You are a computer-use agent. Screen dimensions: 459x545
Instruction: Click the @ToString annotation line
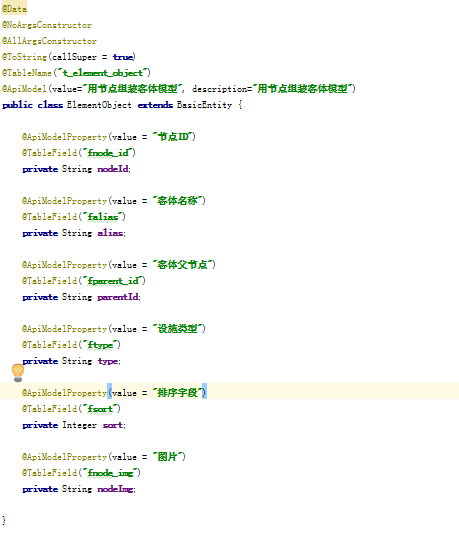(x=69, y=57)
